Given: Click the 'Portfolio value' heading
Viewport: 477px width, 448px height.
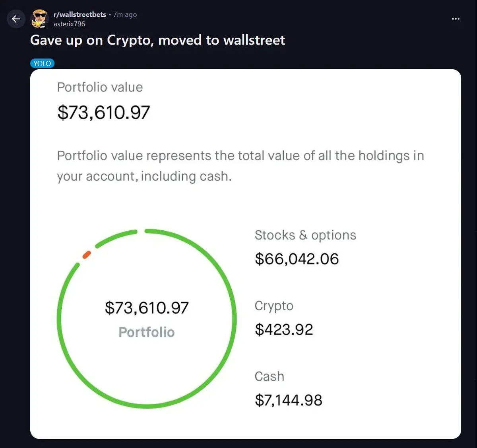Looking at the screenshot, I should pos(100,87).
